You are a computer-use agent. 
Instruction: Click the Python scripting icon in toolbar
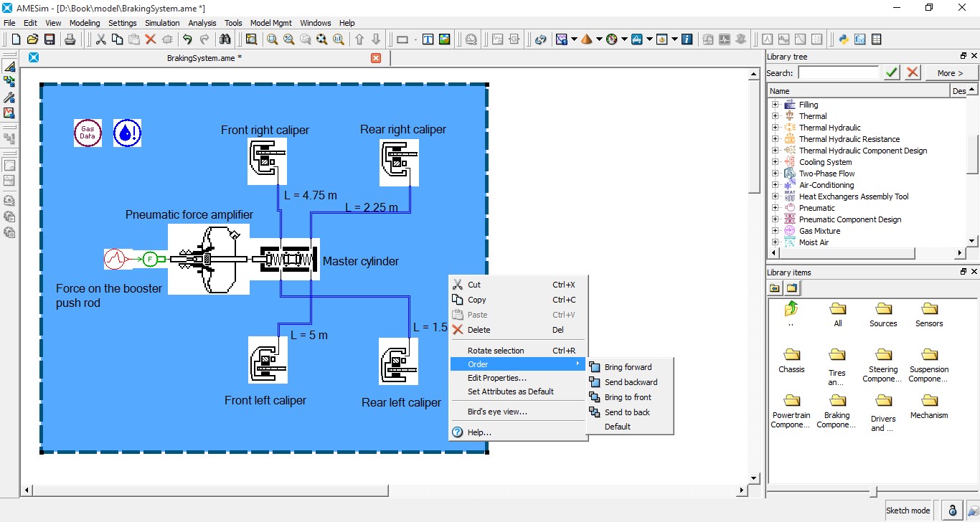click(x=844, y=39)
